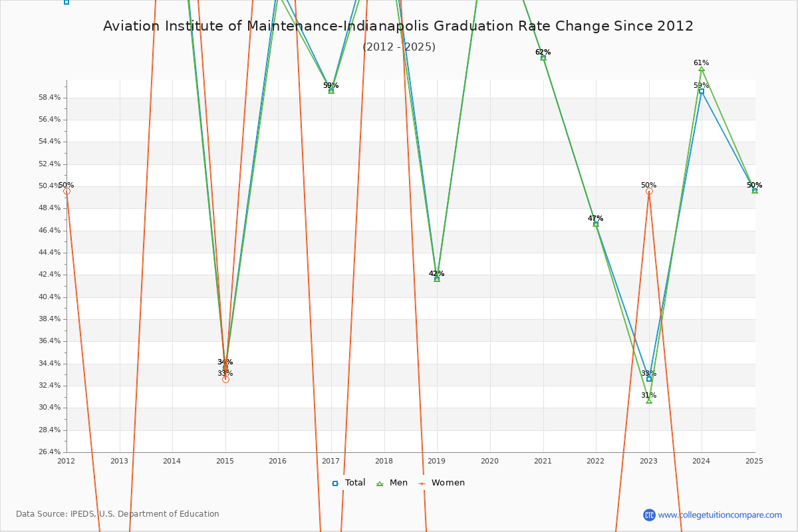Toggle the Men series in legend
The height and width of the screenshot is (532, 798).
(x=392, y=483)
